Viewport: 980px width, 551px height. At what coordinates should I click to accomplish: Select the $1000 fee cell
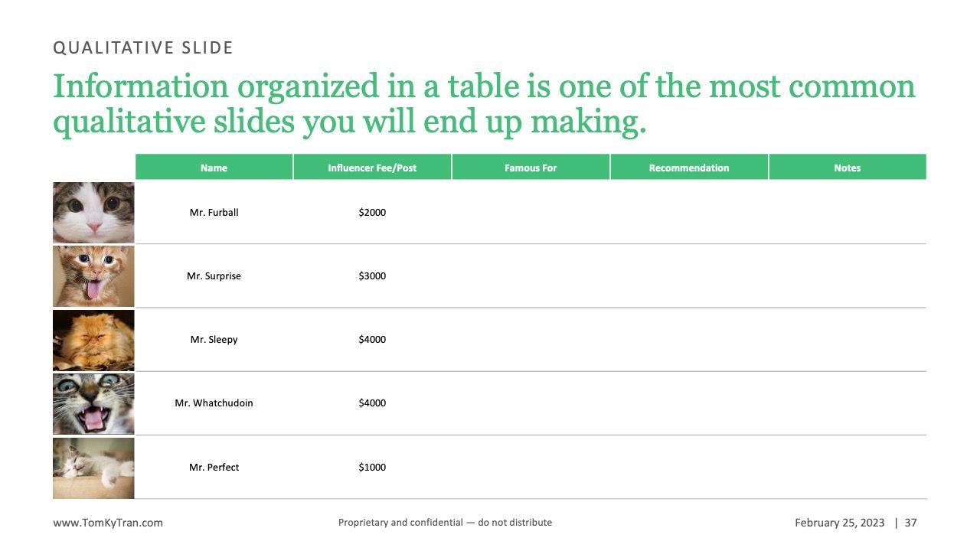pos(373,468)
